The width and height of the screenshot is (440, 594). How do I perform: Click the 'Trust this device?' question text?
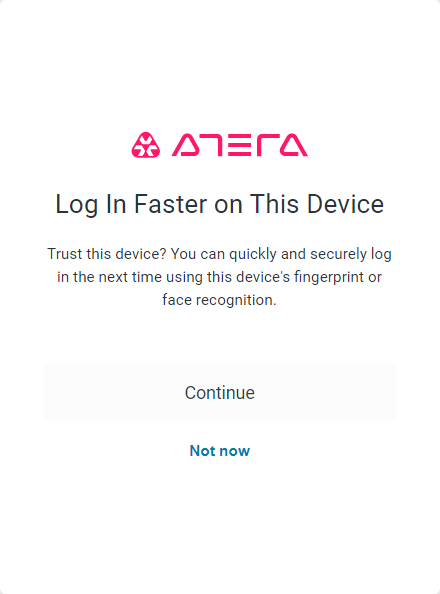pos(107,254)
